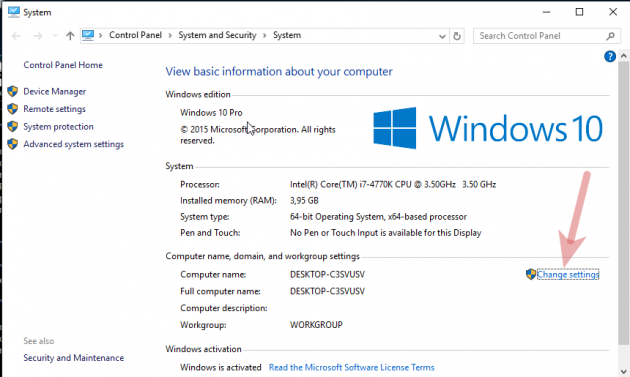The width and height of the screenshot is (630, 377).
Task: Open Advanced system settings
Action: click(x=74, y=144)
